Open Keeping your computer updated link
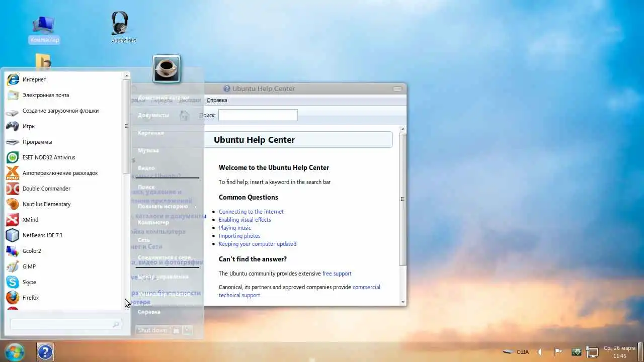 pyautogui.click(x=258, y=244)
